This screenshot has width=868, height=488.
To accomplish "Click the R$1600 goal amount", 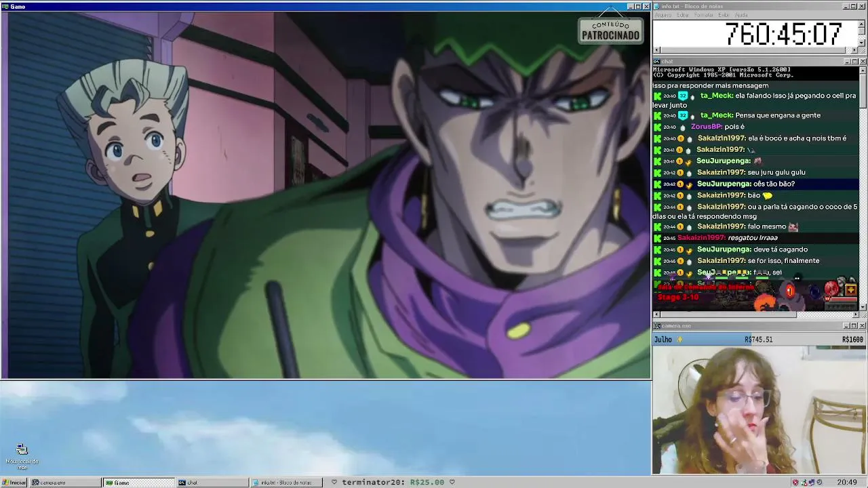I will tap(852, 340).
